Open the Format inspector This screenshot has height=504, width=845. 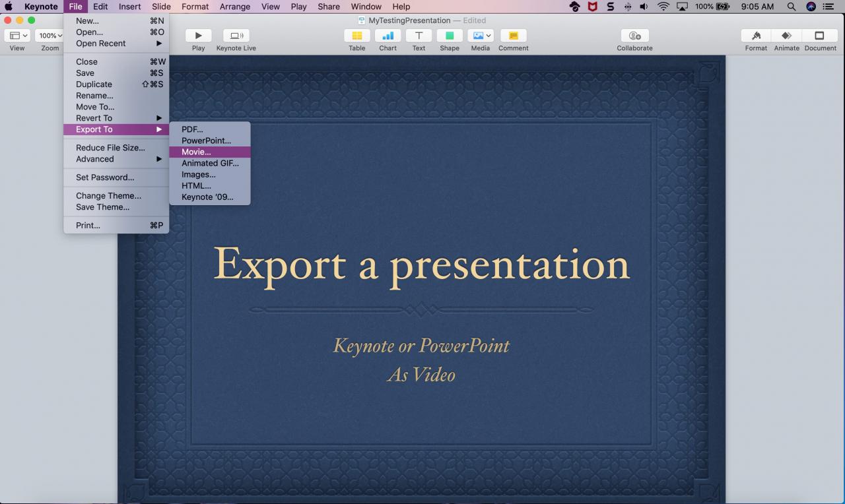click(756, 36)
